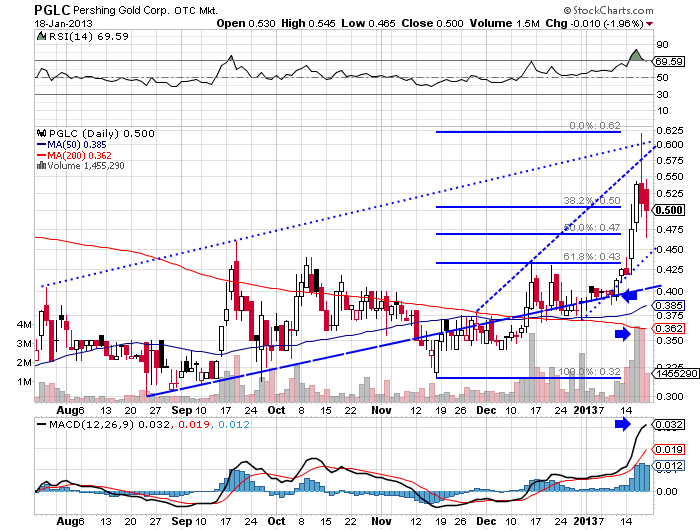The width and height of the screenshot is (700, 530).
Task: Click the boxed 0.032 MACD axis value
Action: [669, 424]
